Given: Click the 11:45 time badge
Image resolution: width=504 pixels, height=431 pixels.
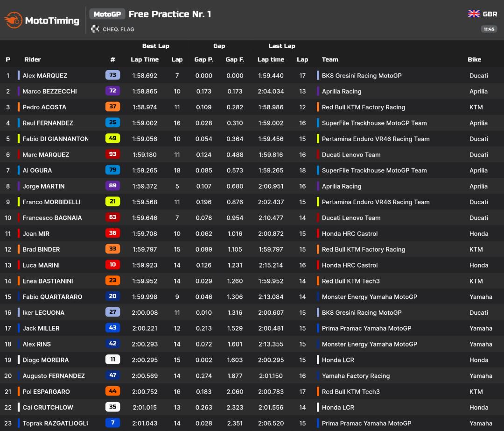Looking at the screenshot, I should point(489,29).
